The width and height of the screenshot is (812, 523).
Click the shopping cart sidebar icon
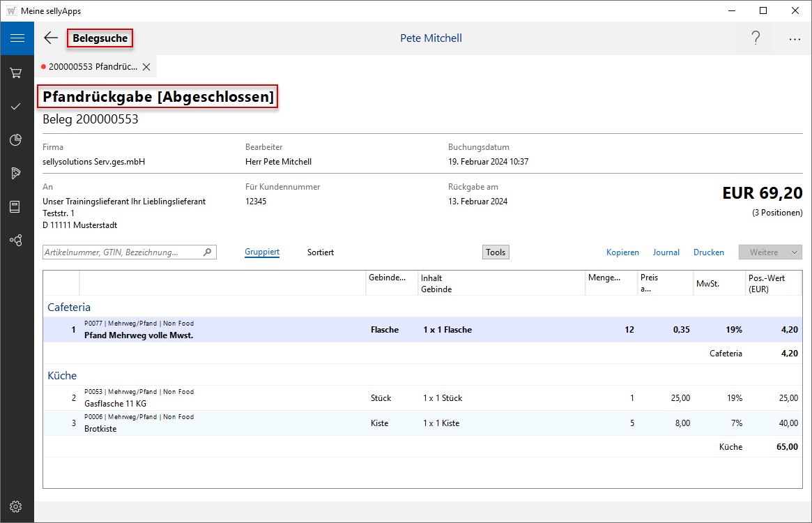pos(16,73)
